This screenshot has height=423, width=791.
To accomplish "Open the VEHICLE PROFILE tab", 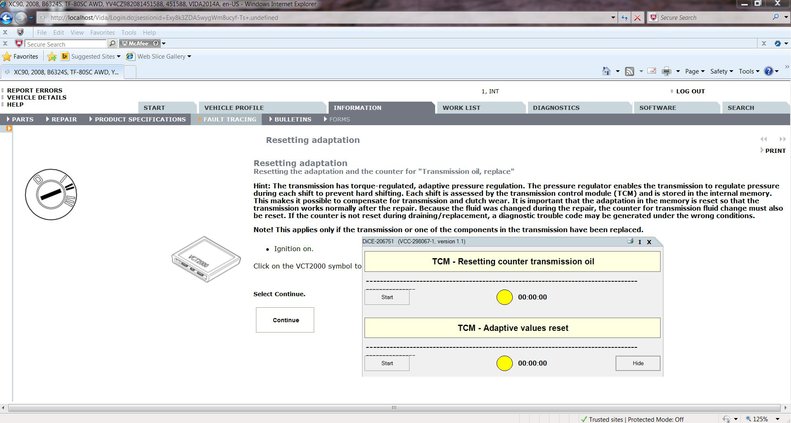I will [233, 107].
